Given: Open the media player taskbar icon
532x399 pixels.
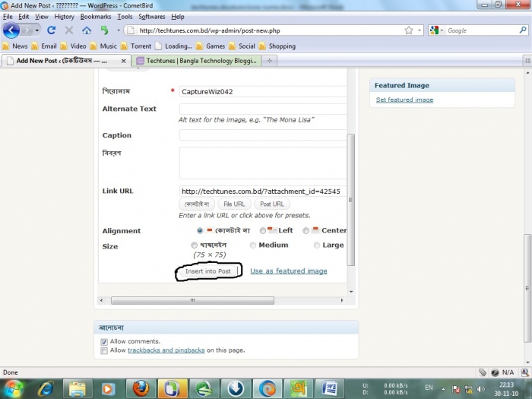Looking at the screenshot, I should (109, 389).
